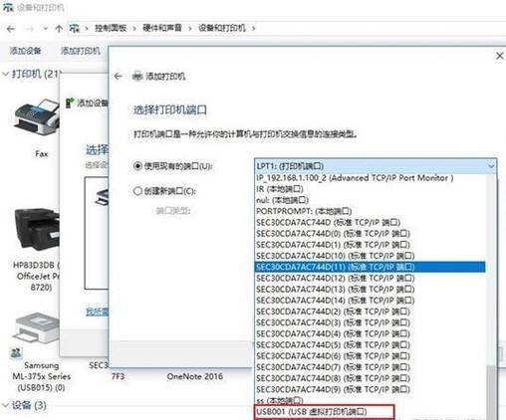This screenshot has height=420, width=506.
Task: Select the OneNote 2016 printer label
Action: 195,376
